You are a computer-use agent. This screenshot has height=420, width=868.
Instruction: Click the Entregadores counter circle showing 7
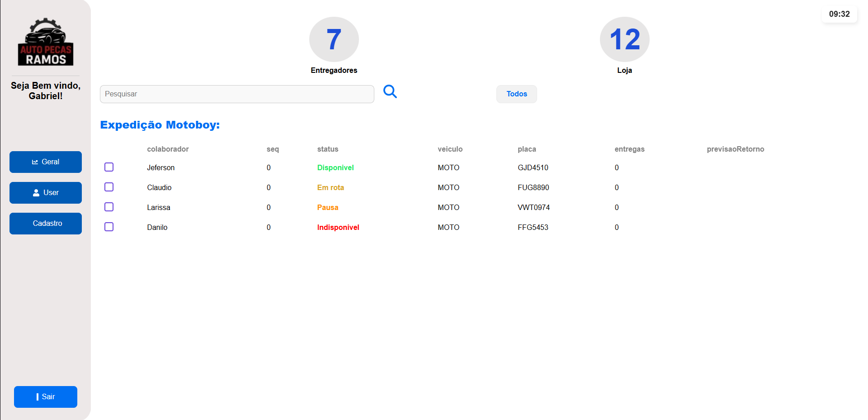[x=334, y=39]
